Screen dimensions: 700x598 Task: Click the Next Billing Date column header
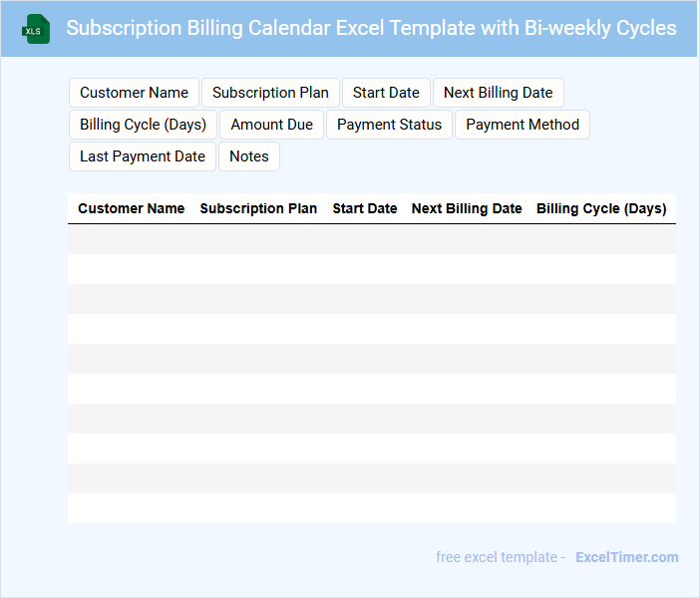467,208
